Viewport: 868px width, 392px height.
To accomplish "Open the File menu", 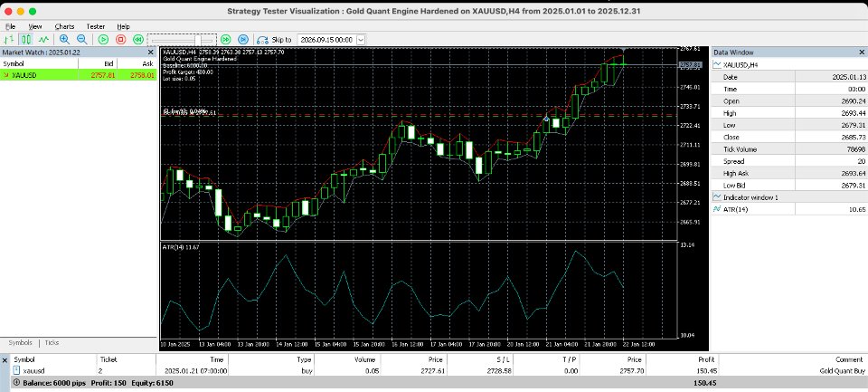I will coord(10,26).
